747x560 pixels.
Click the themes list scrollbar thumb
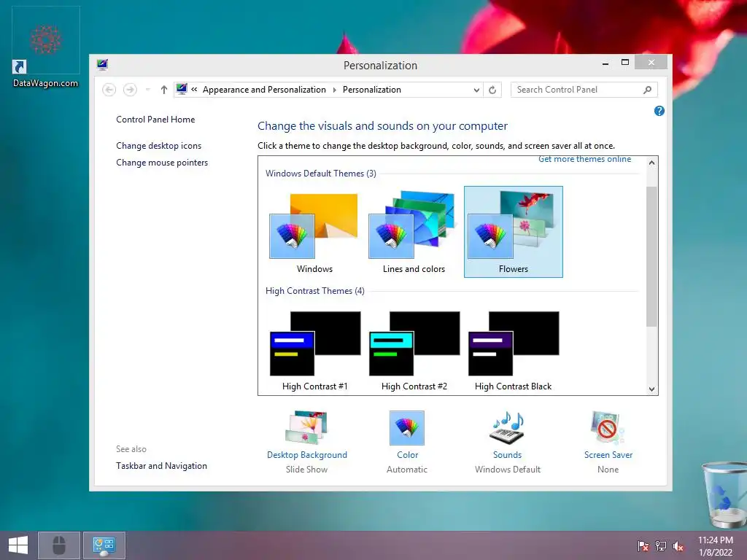click(651, 256)
